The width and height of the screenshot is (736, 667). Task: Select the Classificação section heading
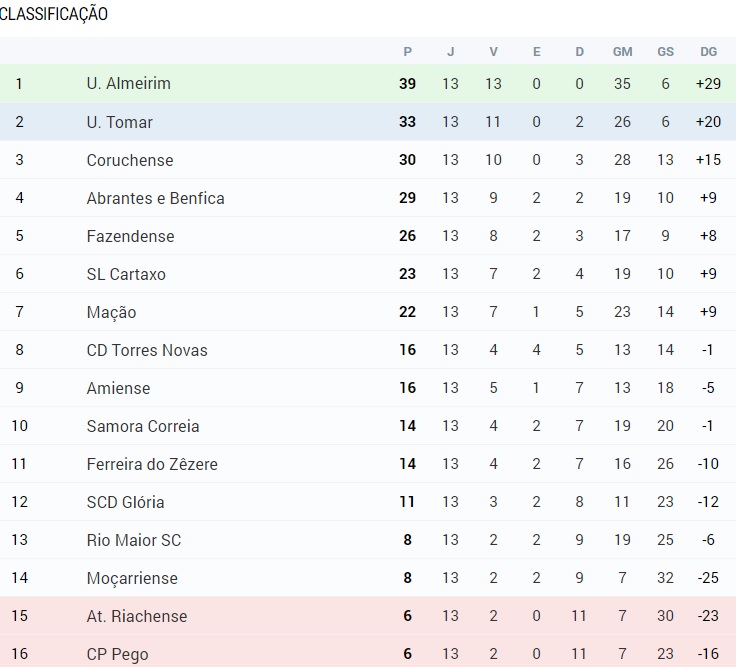click(54, 14)
